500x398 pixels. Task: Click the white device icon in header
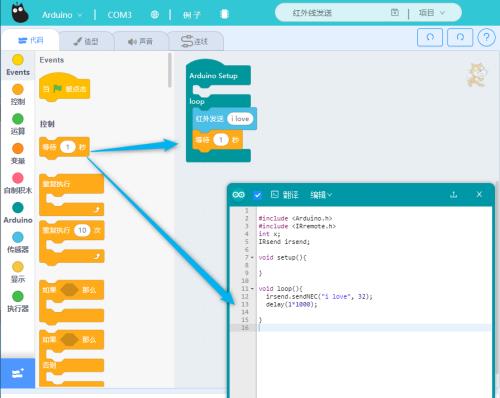pos(224,14)
